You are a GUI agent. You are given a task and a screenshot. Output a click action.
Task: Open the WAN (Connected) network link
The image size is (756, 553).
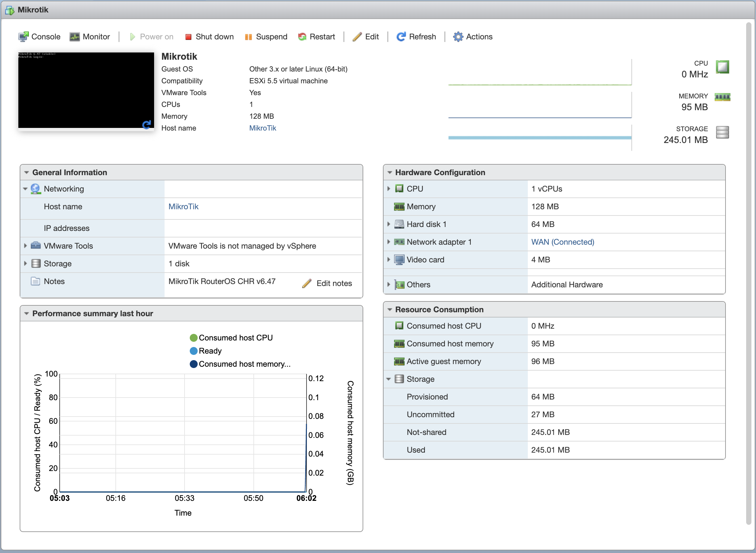click(563, 242)
